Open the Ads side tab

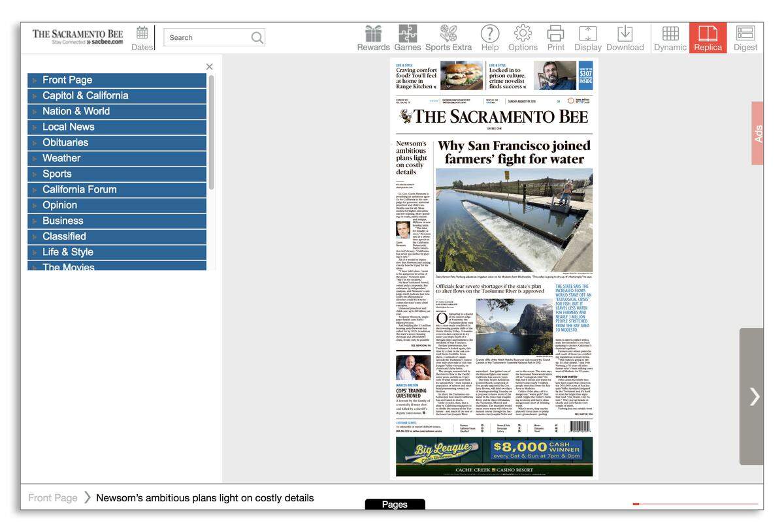pos(757,133)
